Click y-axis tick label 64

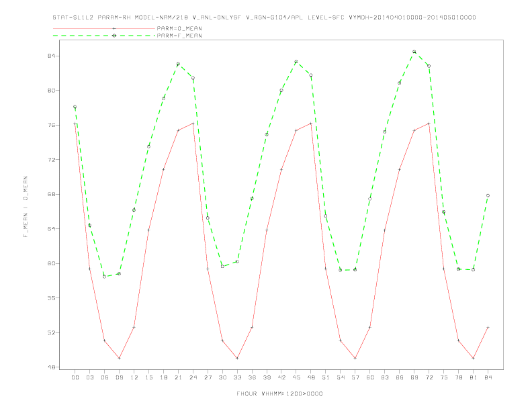51,229
